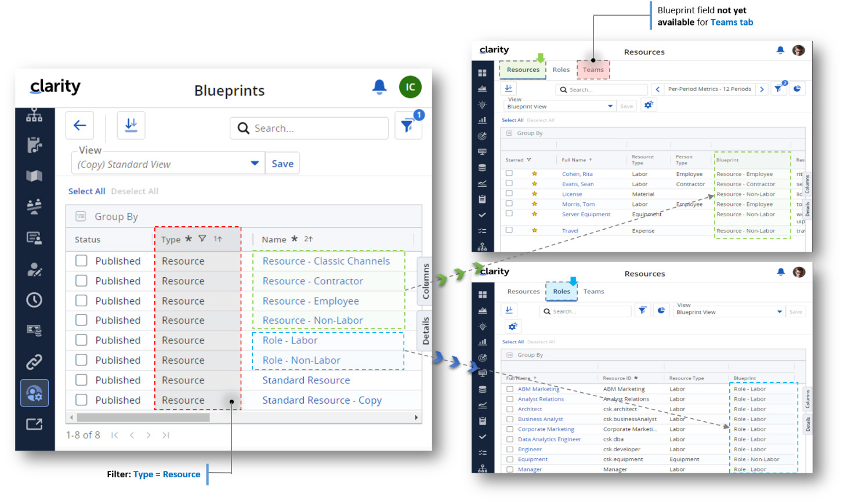Open the (Copy) Standard View dropdown in Blueprints
The width and height of the screenshot is (844, 504).
tap(168, 164)
